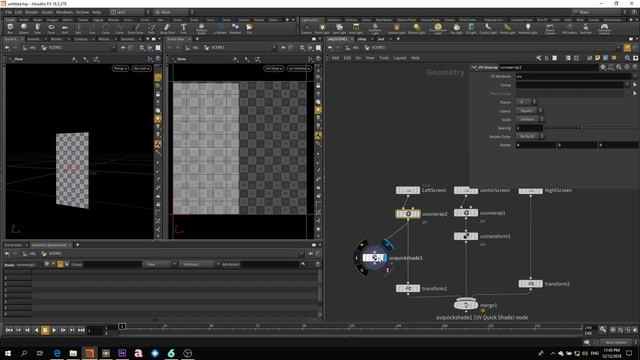640x360 pixels.
Task: Select the Grid shelf tool
Action: pos(64,28)
